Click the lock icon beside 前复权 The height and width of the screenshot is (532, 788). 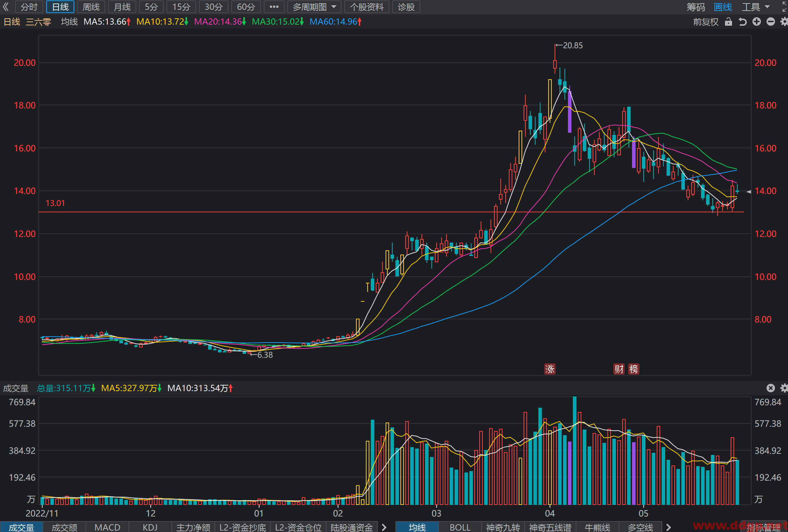pyautogui.click(x=728, y=22)
